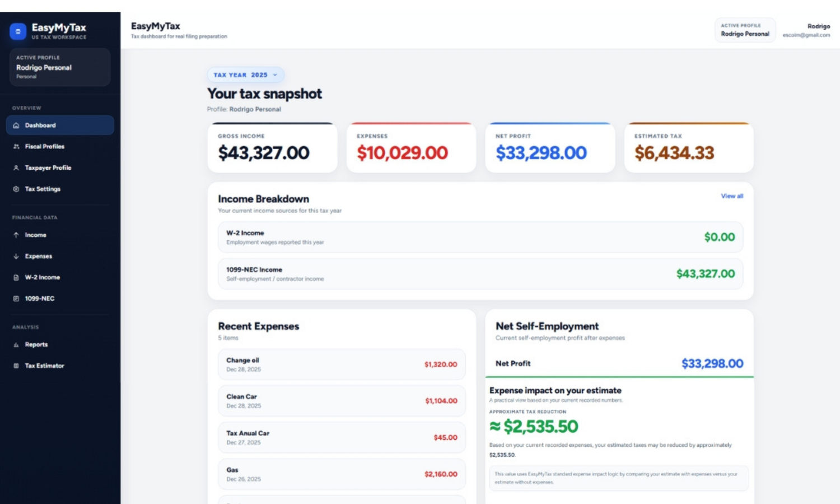Click the EasyMyTax logo icon in sidebar

[x=18, y=31]
